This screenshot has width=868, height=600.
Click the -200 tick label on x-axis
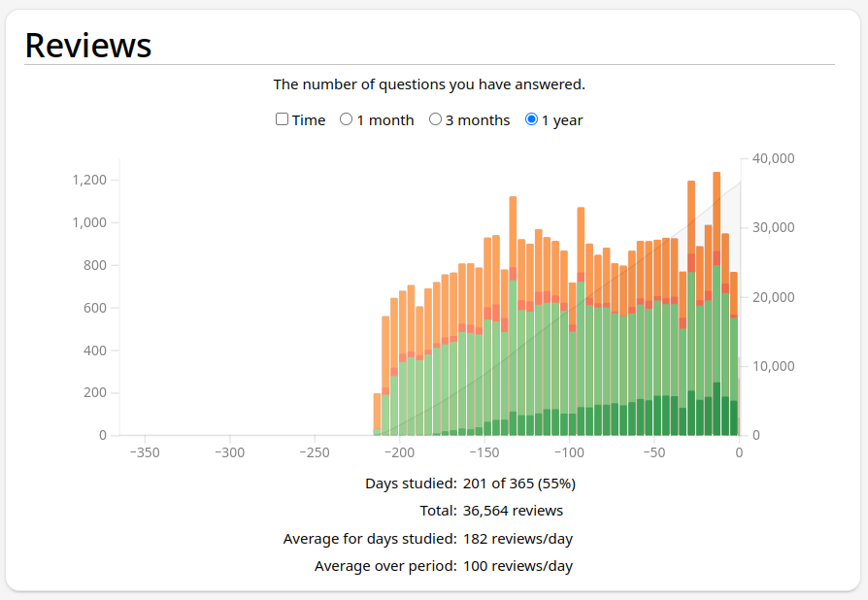[399, 452]
